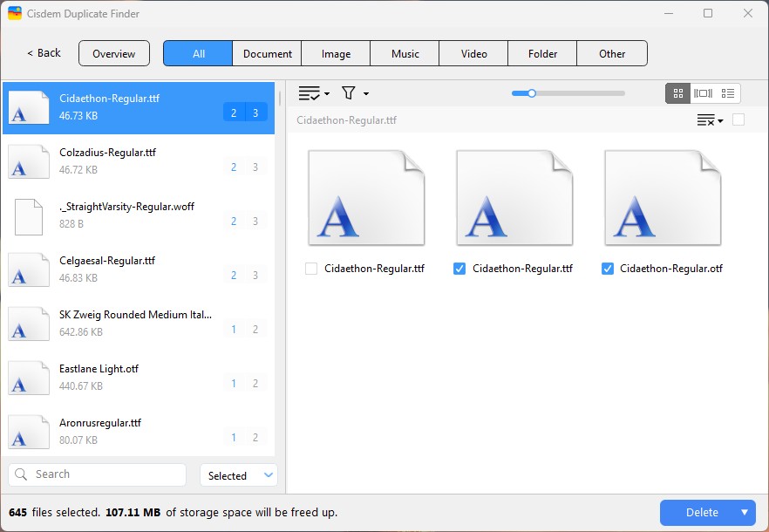Switch to the Music tab
The height and width of the screenshot is (532, 769).
[x=405, y=53]
